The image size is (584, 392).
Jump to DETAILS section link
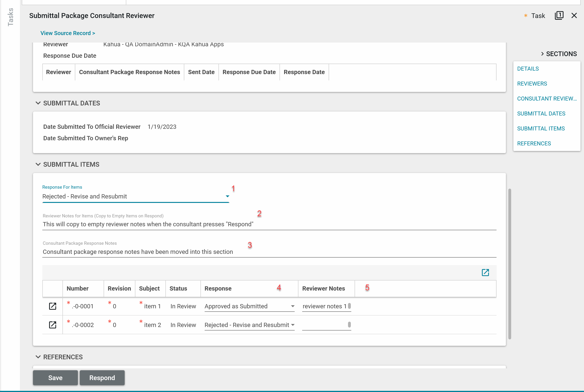(528, 69)
